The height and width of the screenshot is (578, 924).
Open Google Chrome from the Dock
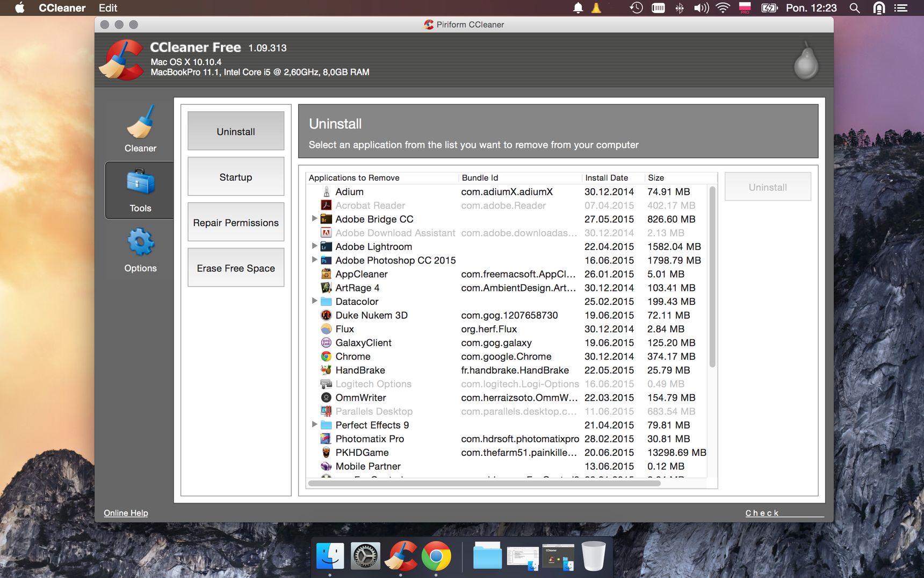click(436, 556)
